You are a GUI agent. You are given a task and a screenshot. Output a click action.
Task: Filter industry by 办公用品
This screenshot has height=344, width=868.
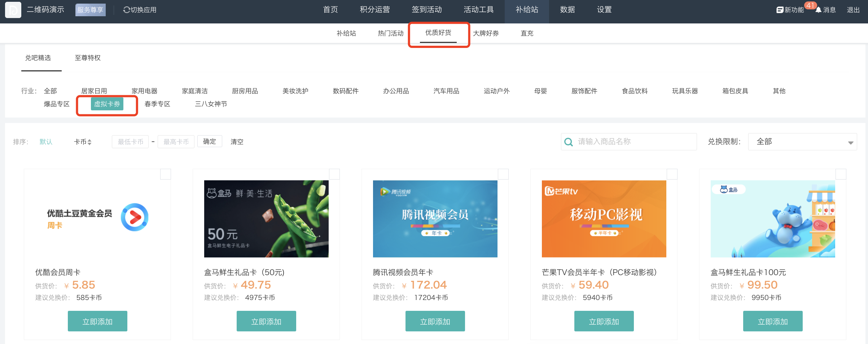coord(396,91)
